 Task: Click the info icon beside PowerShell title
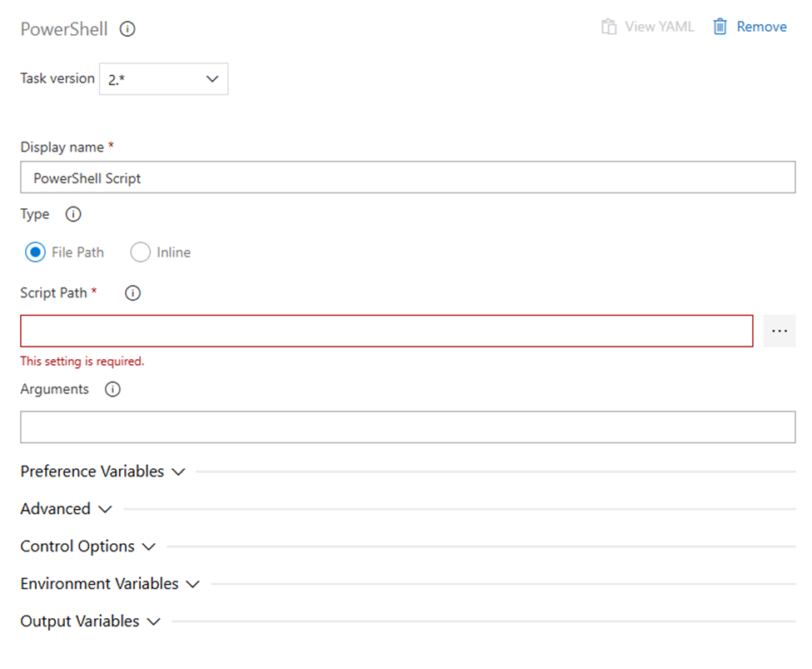click(x=127, y=29)
